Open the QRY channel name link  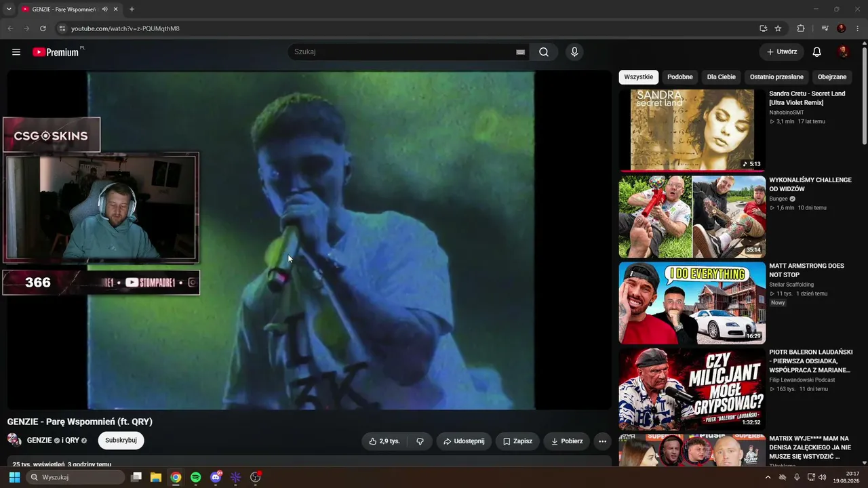72,441
